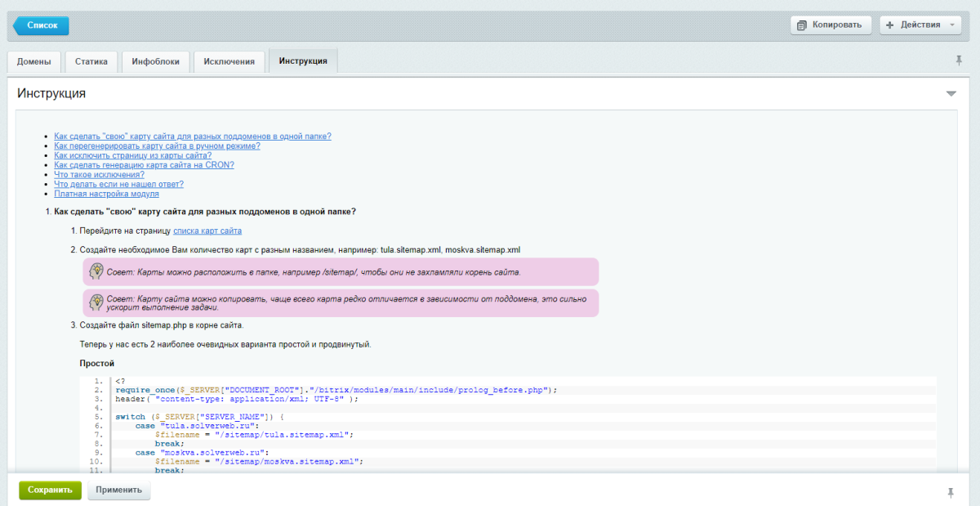Click the lightbulb icon in the /sitemap/ folder tip
This screenshot has height=506, width=980.
(x=96, y=271)
